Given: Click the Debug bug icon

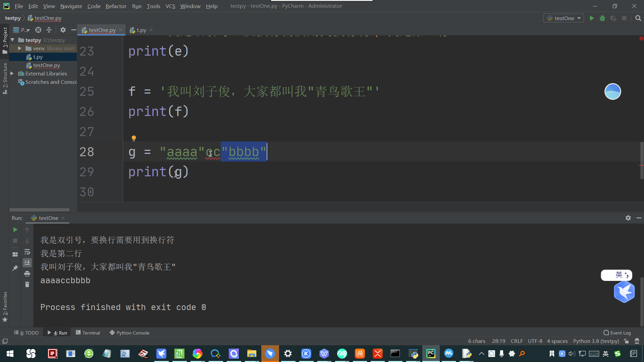Looking at the screenshot, I should [602, 18].
